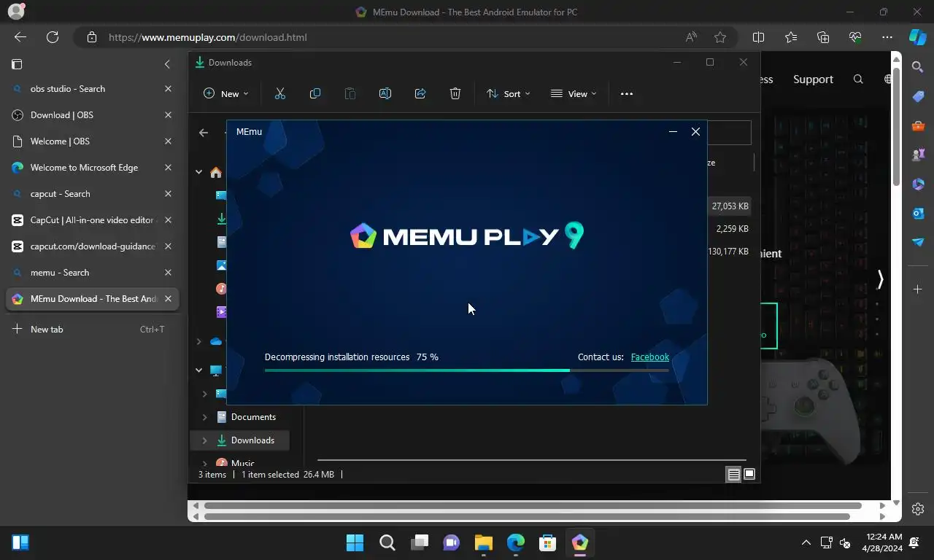Open the Tab actions menu icon in Edge

coord(17,64)
